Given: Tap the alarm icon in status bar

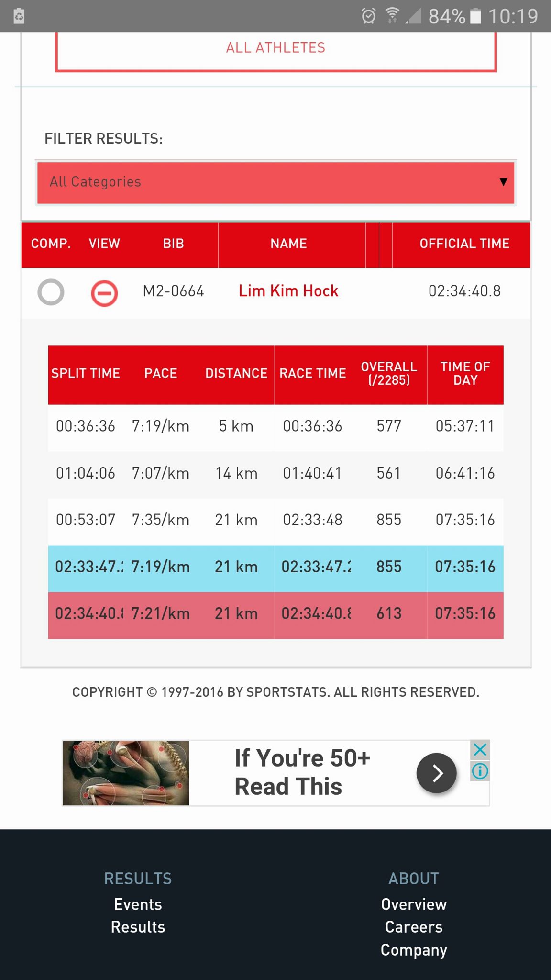Looking at the screenshot, I should coord(368,16).
